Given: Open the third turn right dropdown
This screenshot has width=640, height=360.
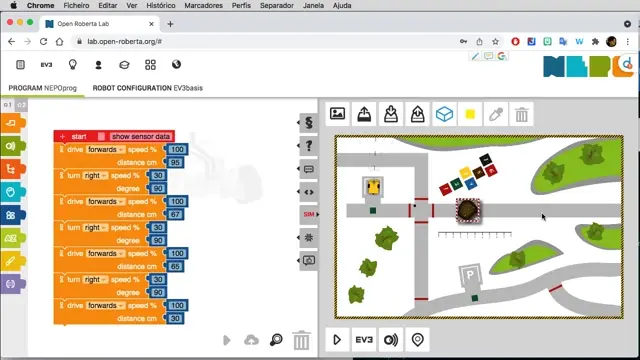Looking at the screenshot, I should (95, 280).
